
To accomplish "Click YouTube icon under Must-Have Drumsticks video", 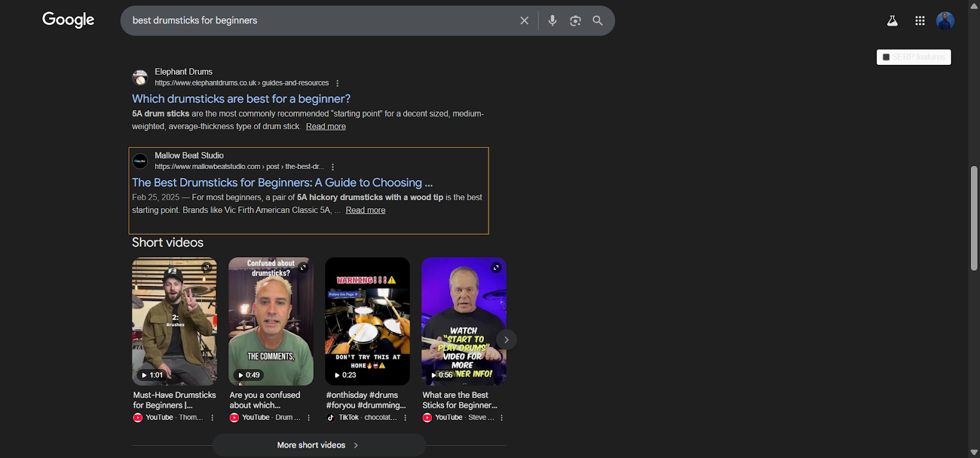I will coord(138,418).
